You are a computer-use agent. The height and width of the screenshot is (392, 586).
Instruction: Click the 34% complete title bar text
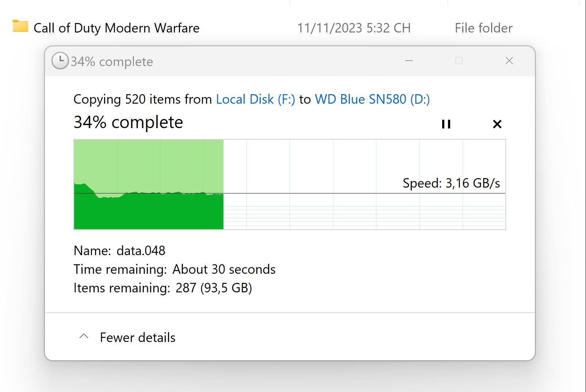tap(112, 62)
